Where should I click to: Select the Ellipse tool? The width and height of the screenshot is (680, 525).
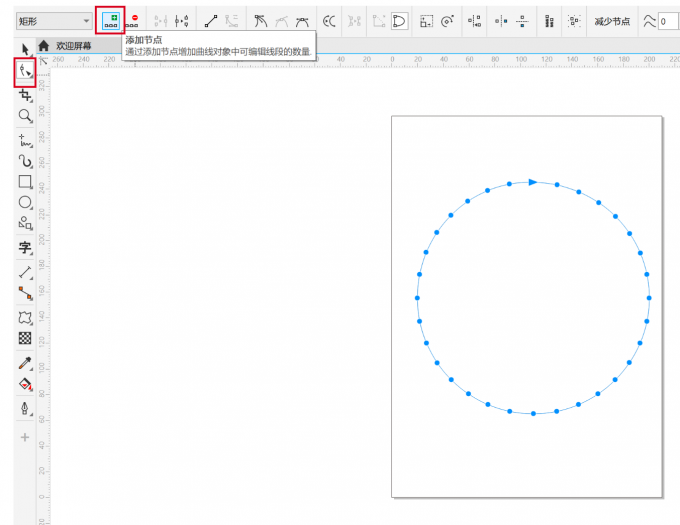coord(25,202)
